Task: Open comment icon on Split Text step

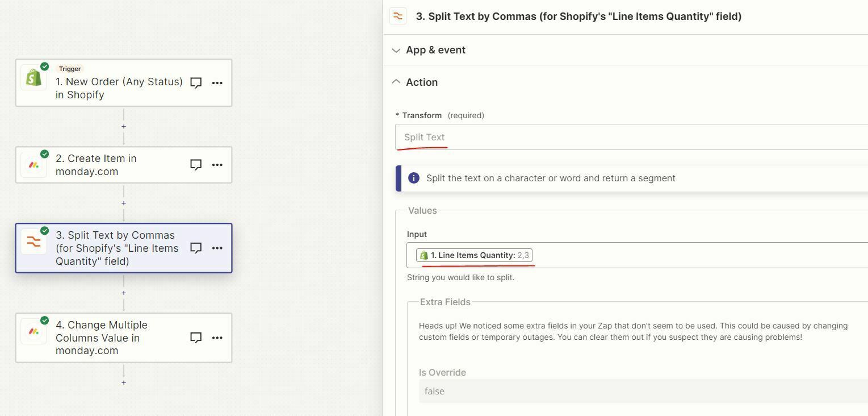Action: (196, 248)
